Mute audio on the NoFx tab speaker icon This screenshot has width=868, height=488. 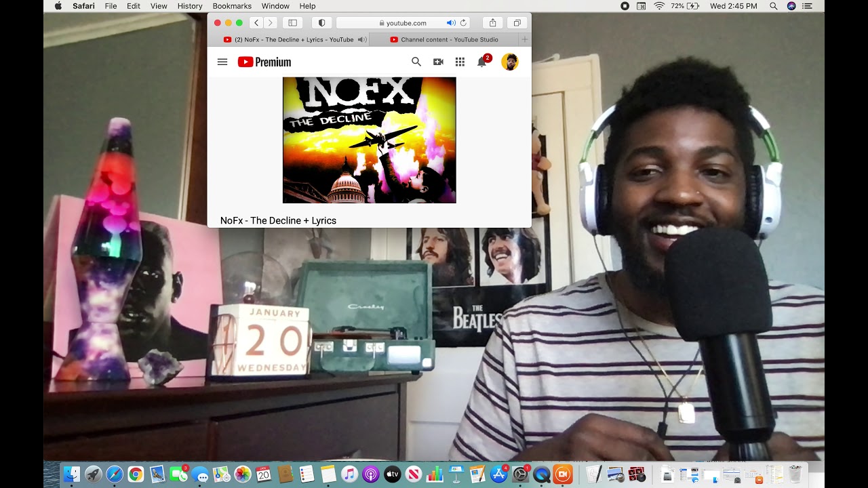[x=362, y=39]
